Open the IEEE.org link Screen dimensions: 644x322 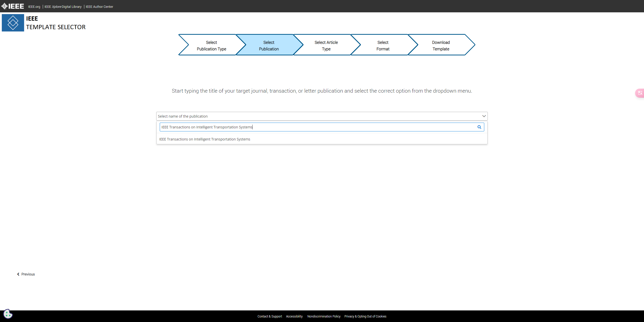coord(34,7)
